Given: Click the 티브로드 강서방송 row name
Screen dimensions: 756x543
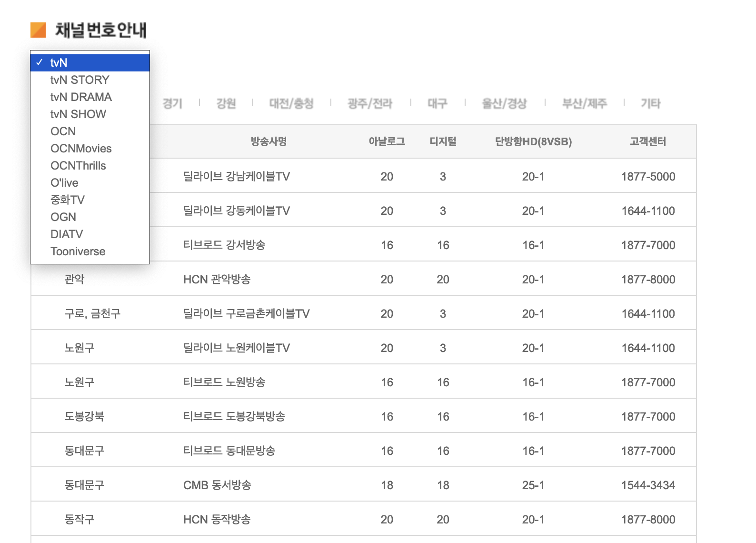Looking at the screenshot, I should (224, 245).
